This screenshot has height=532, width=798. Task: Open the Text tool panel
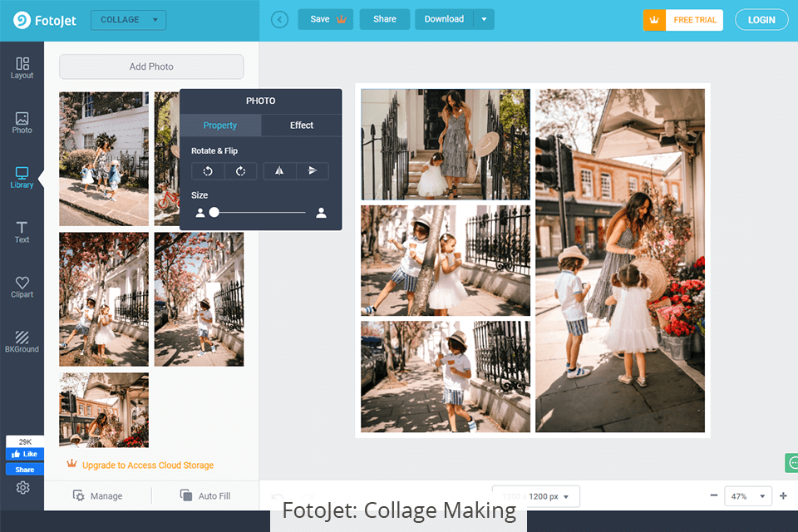click(22, 233)
